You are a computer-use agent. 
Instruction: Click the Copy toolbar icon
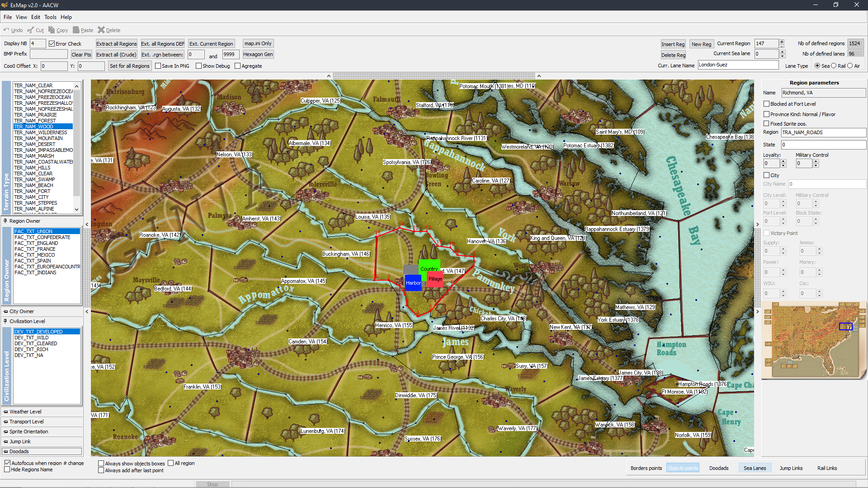(52, 30)
